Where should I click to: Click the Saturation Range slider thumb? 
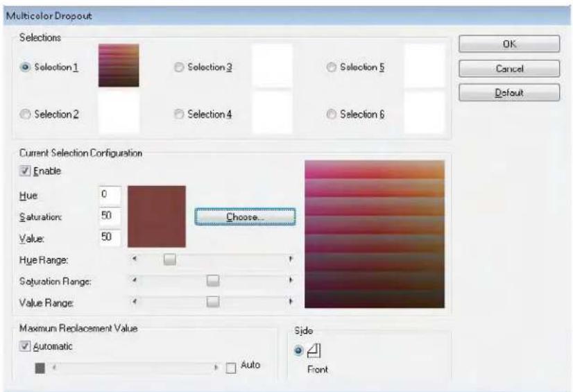pos(213,280)
